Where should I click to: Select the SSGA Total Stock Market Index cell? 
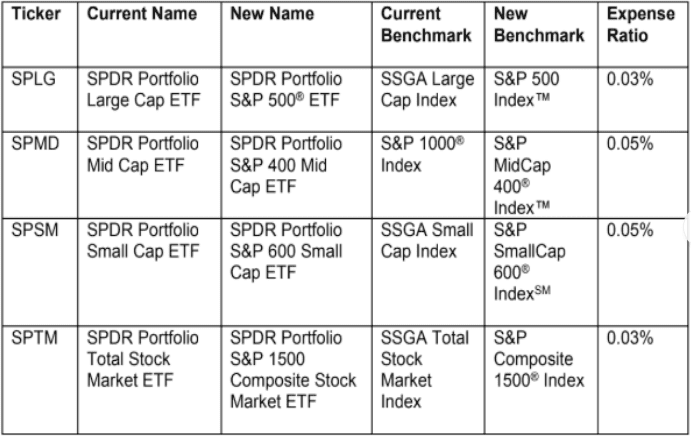coord(428,380)
